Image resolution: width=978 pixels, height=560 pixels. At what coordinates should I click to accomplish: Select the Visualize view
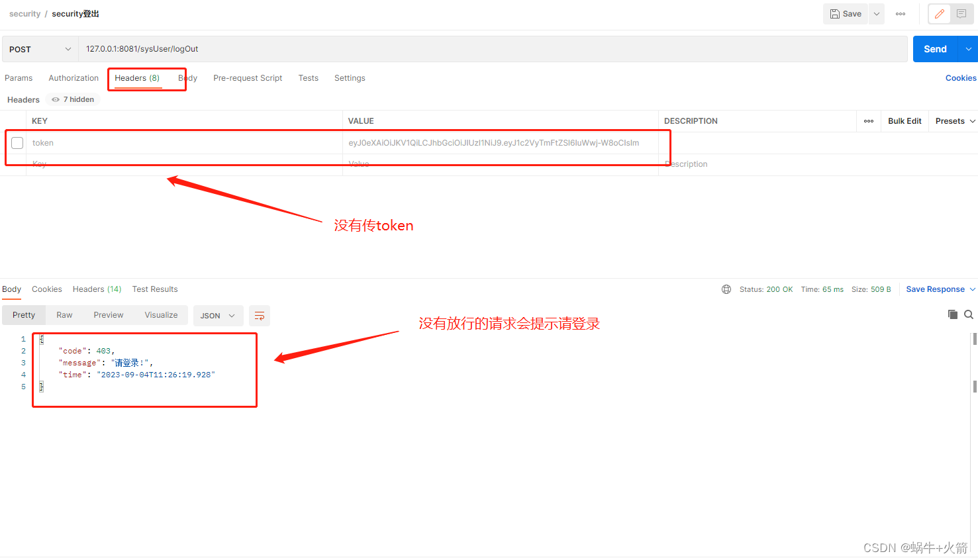coord(162,315)
